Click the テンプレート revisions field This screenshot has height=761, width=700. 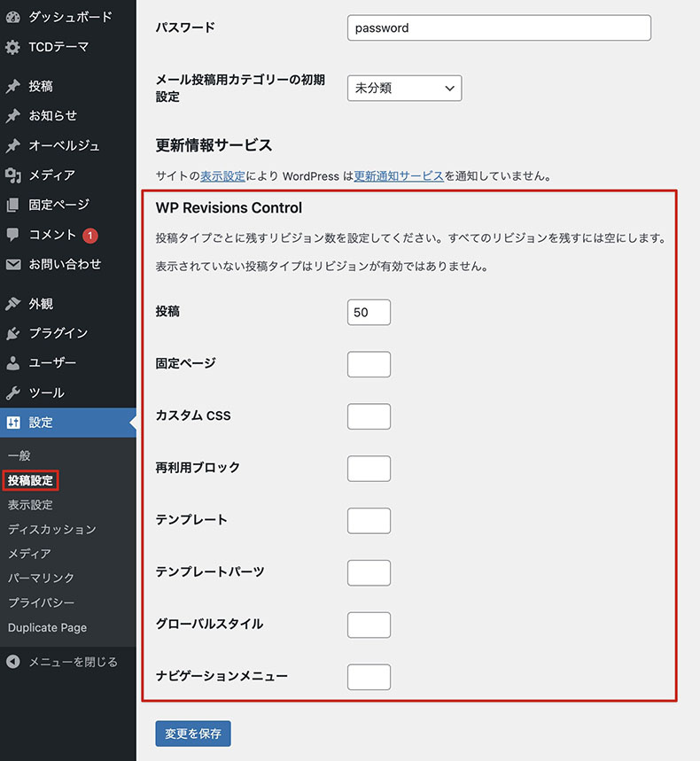pyautogui.click(x=369, y=521)
